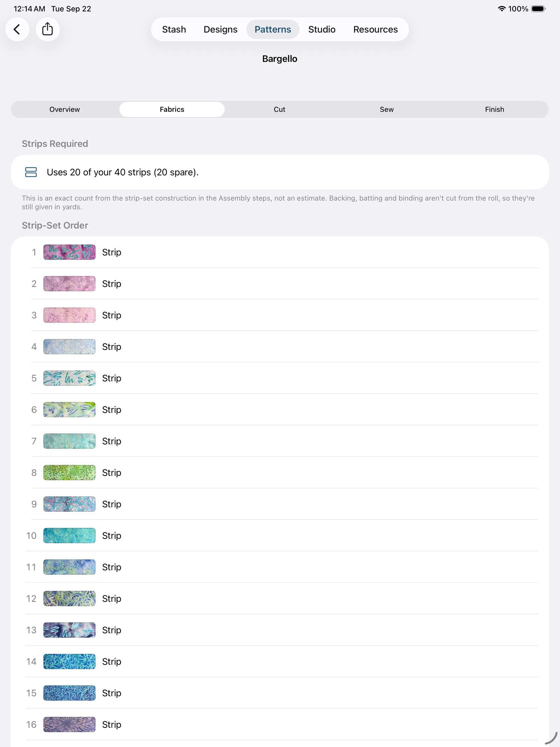
Task: Tap the back chevron icon
Action: coord(17,29)
